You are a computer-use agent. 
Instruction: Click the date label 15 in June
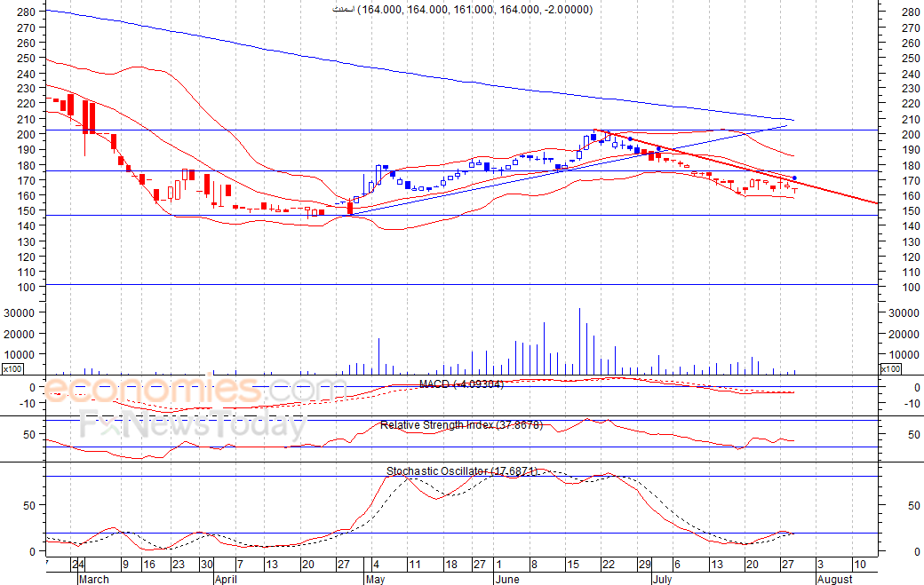click(573, 565)
